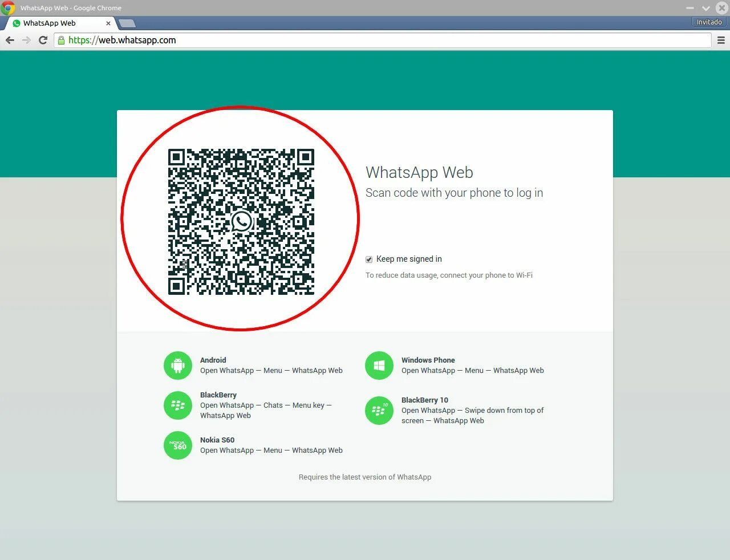The image size is (730, 560).
Task: Focus the address bar with web.whatsapp.com
Action: click(382, 40)
